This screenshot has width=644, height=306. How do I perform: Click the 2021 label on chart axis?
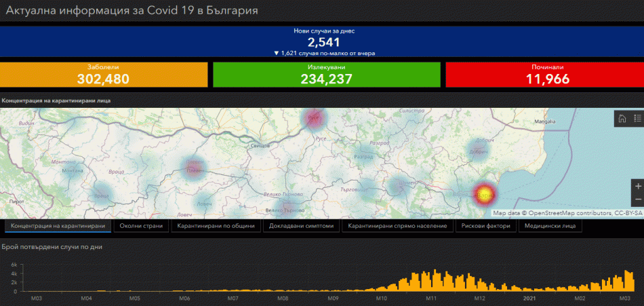point(529,298)
